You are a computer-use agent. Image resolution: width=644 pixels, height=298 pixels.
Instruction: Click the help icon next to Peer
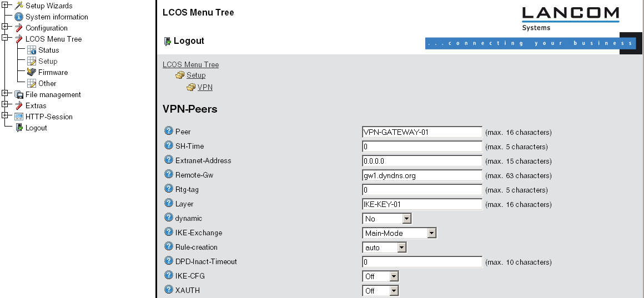point(169,132)
